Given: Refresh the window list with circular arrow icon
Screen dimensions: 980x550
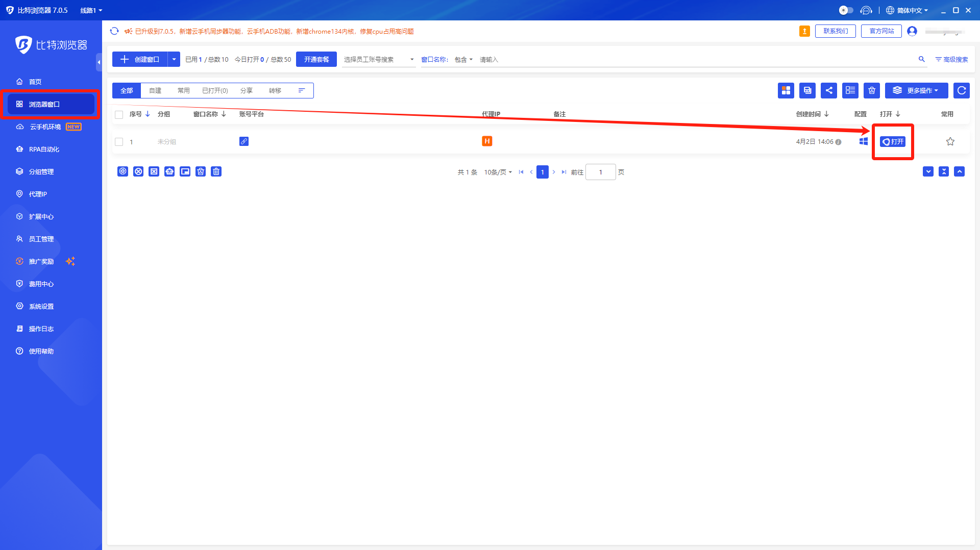Looking at the screenshot, I should tap(961, 90).
